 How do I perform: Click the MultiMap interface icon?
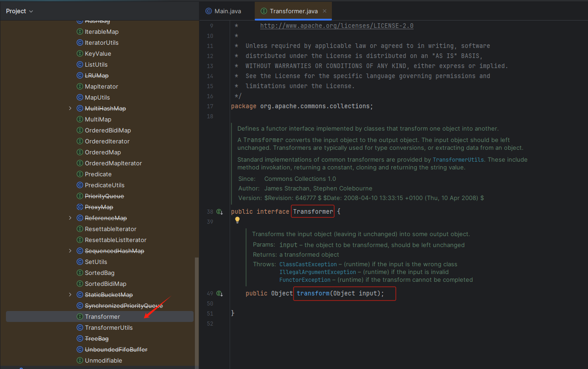[80, 119]
